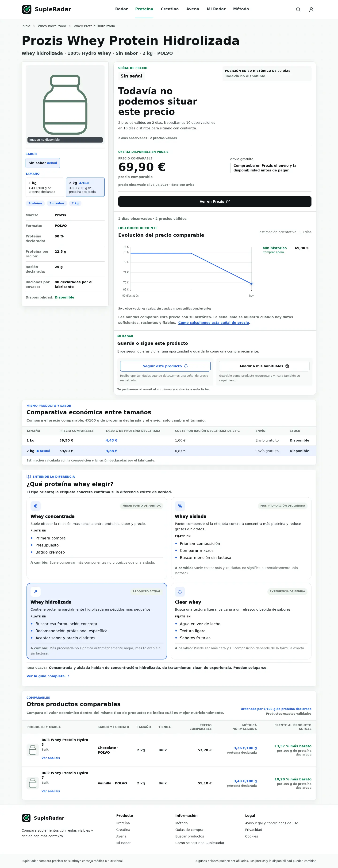Select the 2 kg size option
The image size is (338, 868).
click(x=85, y=187)
